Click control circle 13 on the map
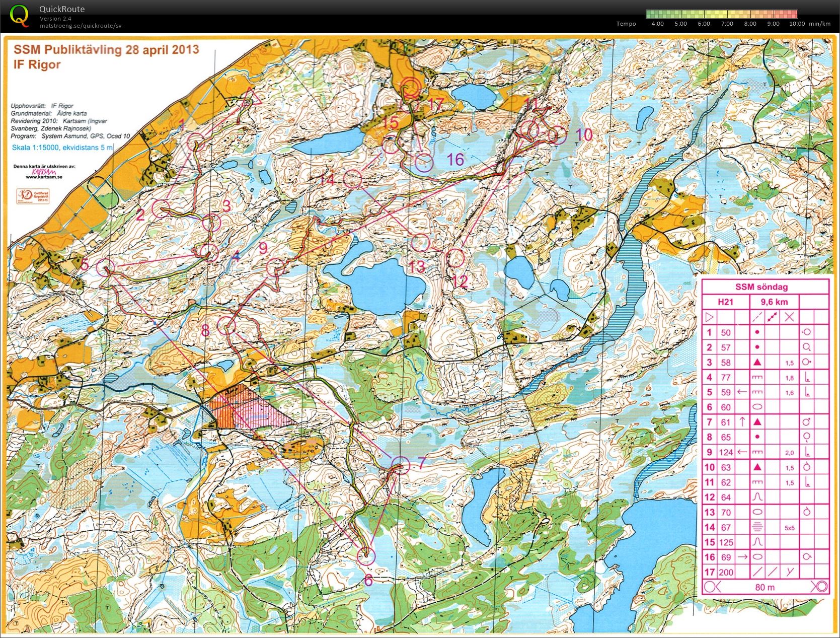Screen dimensions: 840x638 420,243
